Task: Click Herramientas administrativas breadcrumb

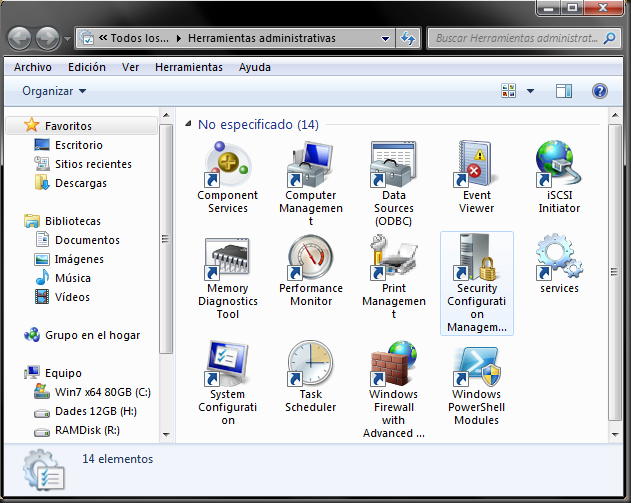Action: pyautogui.click(x=262, y=38)
